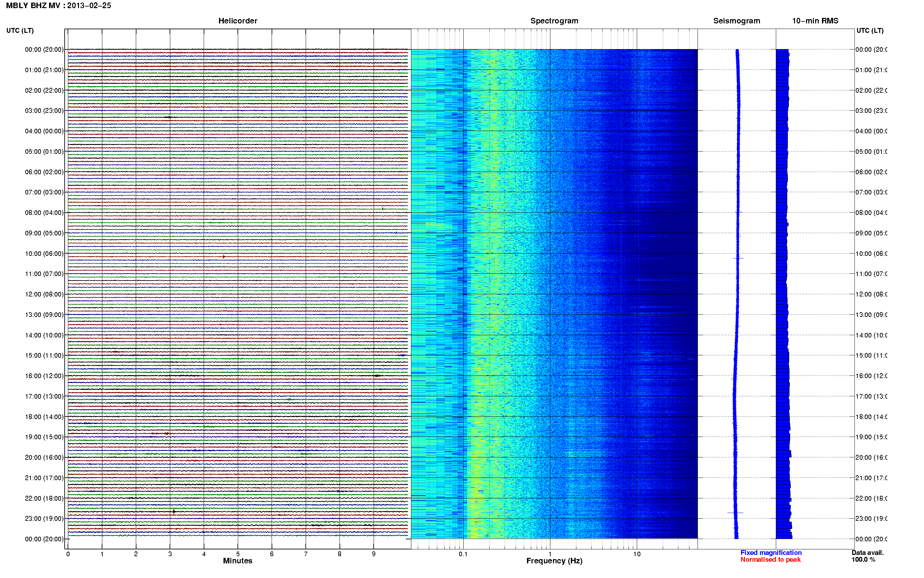
Task: Click the 08:00 (04:00) helicorder time label
Action: [44, 213]
